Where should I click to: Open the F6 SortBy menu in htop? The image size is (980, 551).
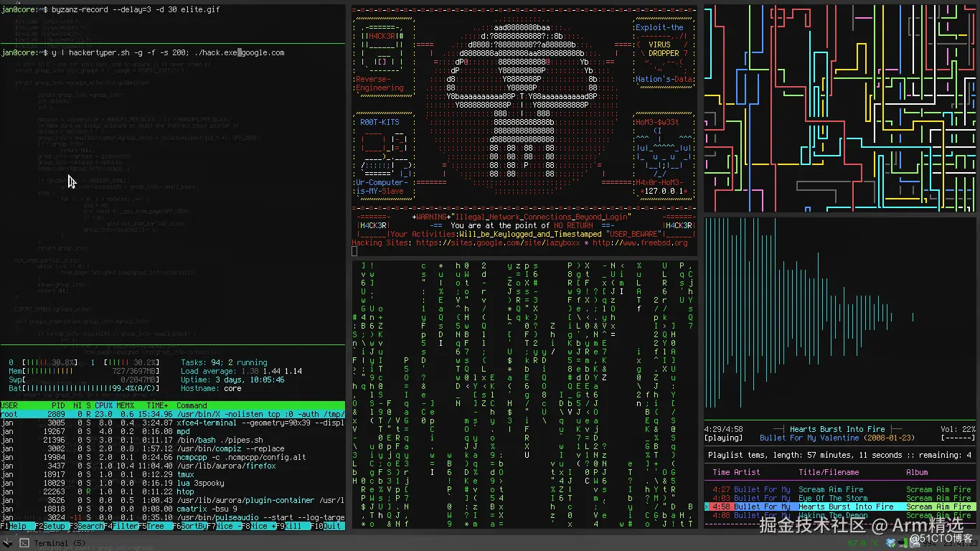(189, 526)
